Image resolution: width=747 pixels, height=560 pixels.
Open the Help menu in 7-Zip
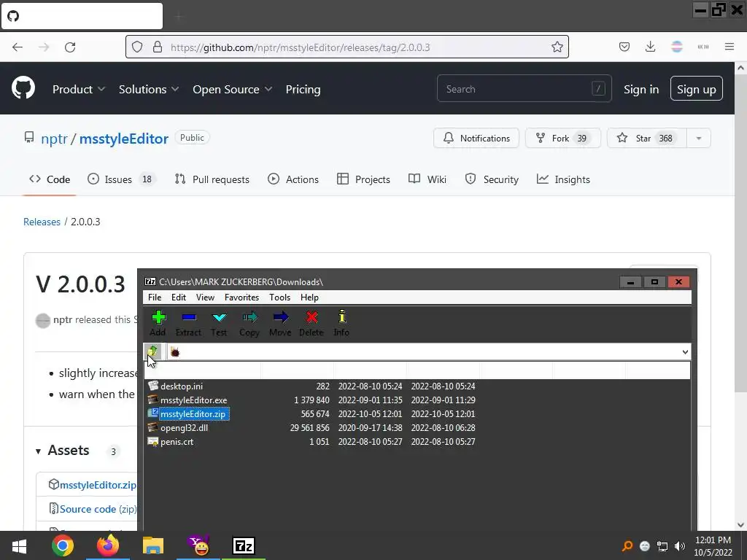coord(309,297)
